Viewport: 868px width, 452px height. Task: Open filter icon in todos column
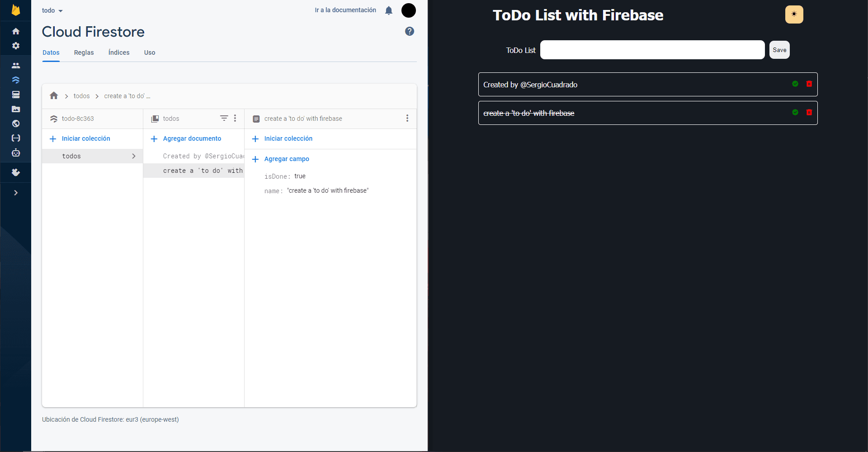[224, 118]
